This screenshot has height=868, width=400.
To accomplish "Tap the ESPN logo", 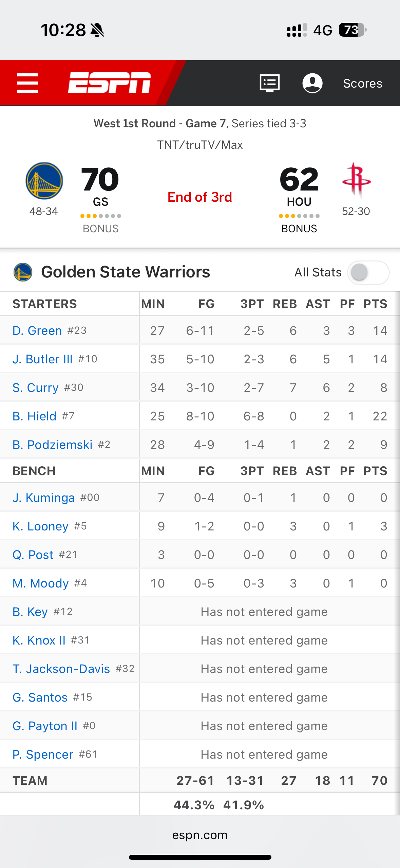I will click(x=109, y=83).
